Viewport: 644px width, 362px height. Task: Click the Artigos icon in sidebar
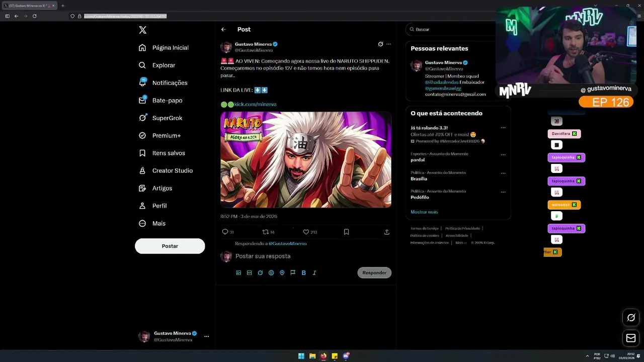pos(142,188)
